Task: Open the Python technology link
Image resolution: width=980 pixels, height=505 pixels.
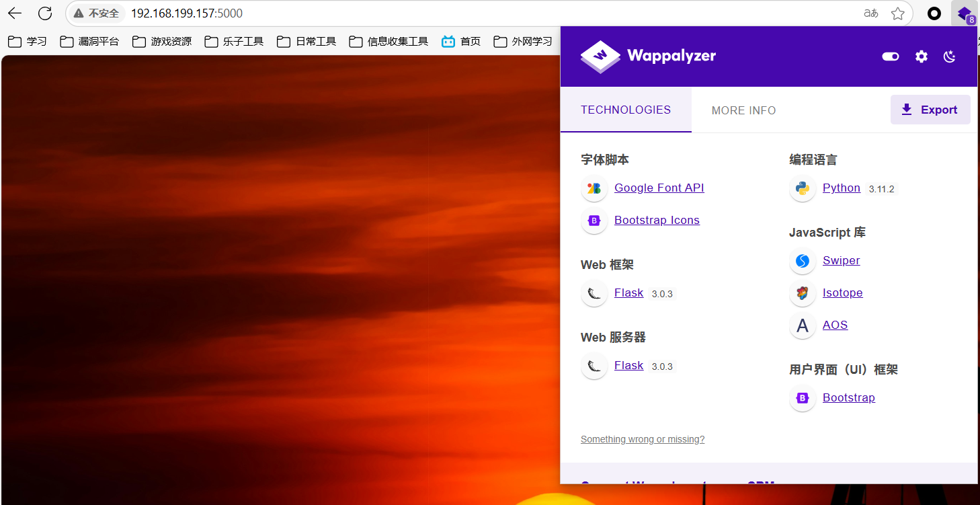Action: (842, 188)
